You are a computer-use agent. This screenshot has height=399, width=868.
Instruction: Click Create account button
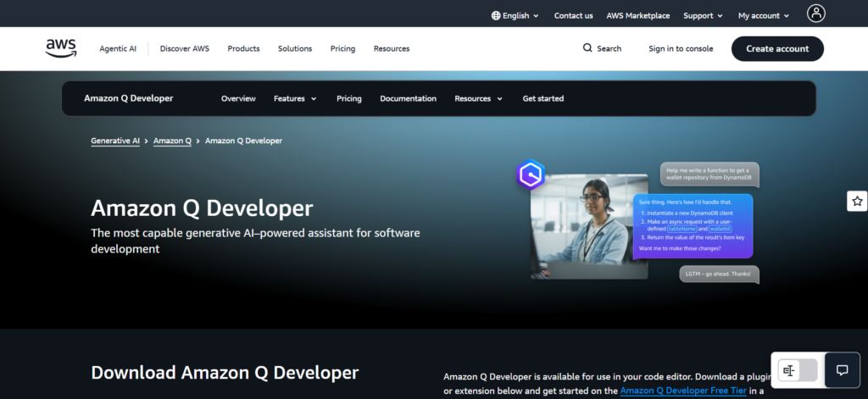click(x=777, y=48)
